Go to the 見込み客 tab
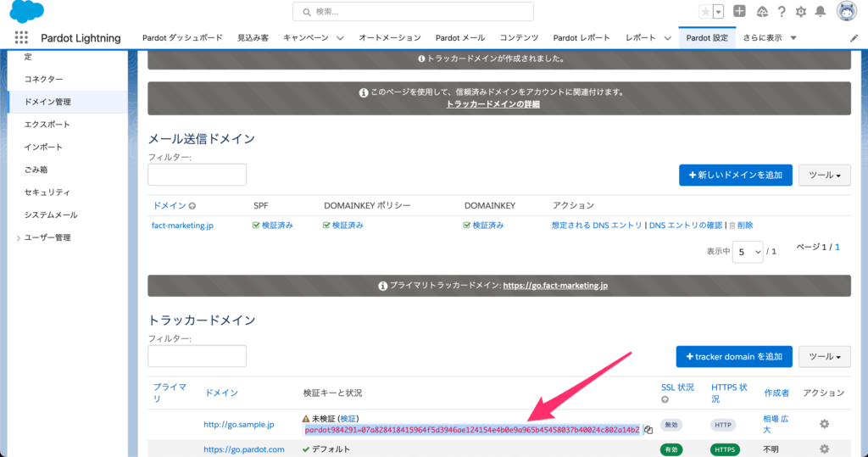 pyautogui.click(x=253, y=37)
